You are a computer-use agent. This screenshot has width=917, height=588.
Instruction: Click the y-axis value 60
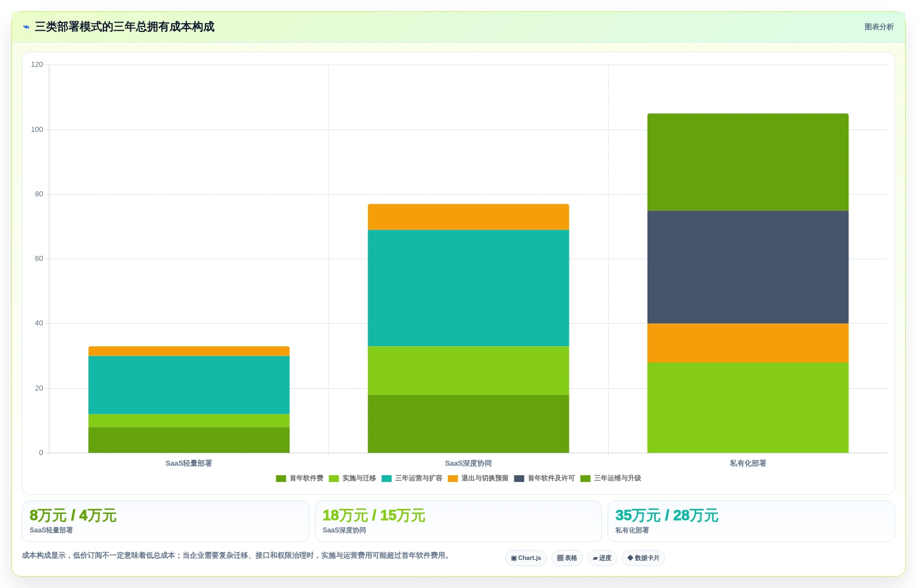39,259
